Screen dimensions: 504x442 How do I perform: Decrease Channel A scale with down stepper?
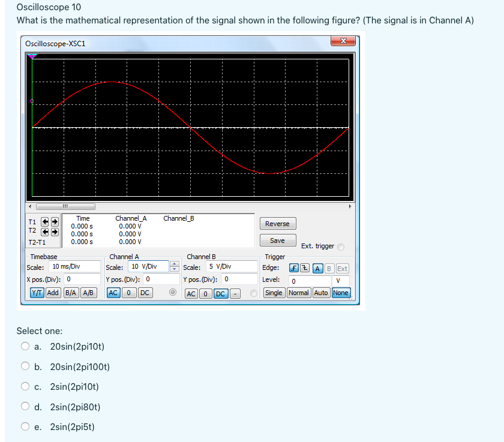pyautogui.click(x=173, y=268)
